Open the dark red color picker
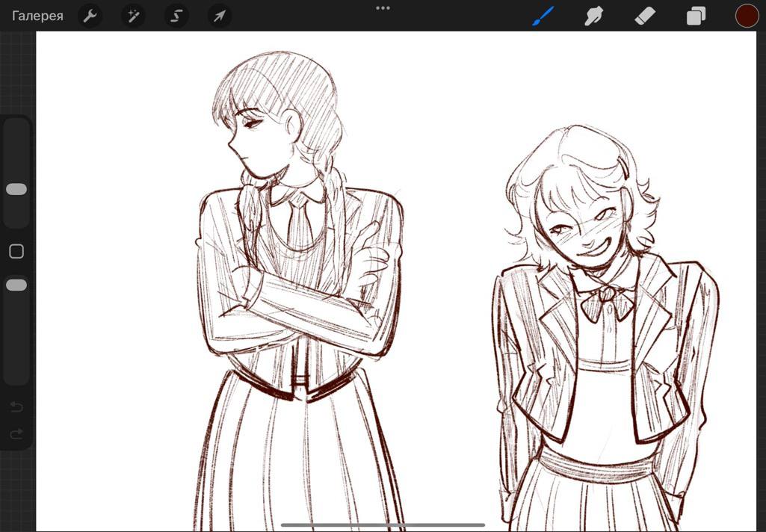Image resolution: width=766 pixels, height=532 pixels. coord(747,16)
